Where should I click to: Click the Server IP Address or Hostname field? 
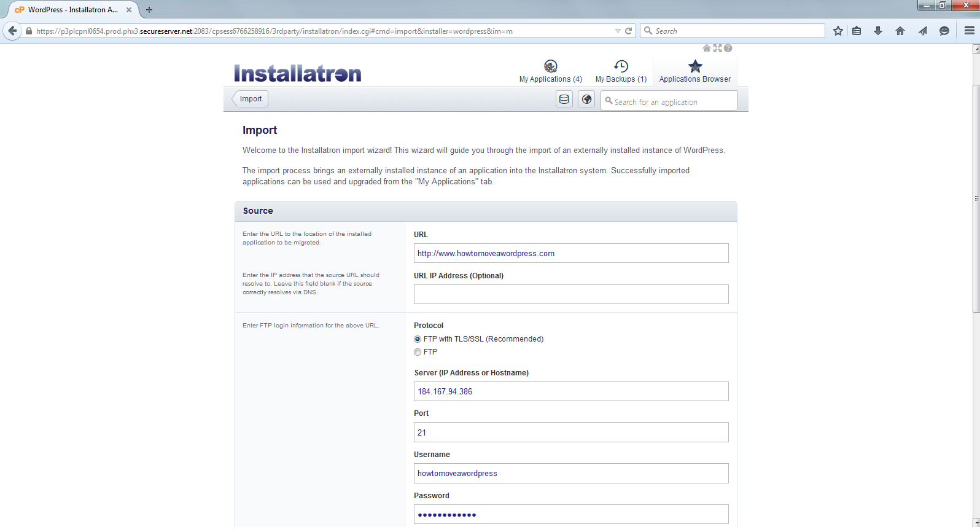pyautogui.click(x=571, y=391)
